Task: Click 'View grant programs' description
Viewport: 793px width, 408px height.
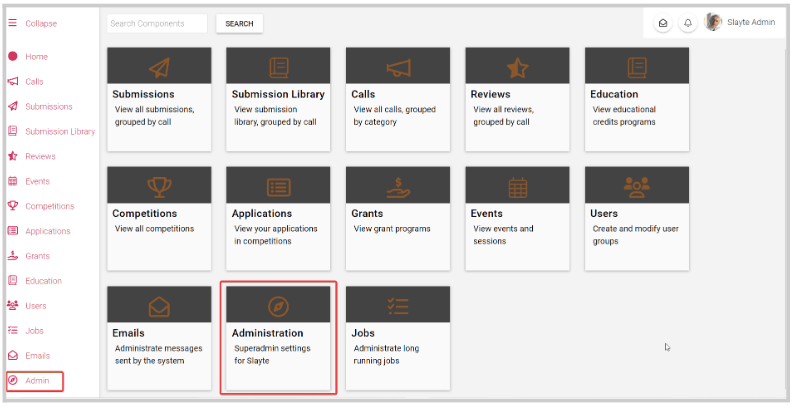Action: pos(392,229)
